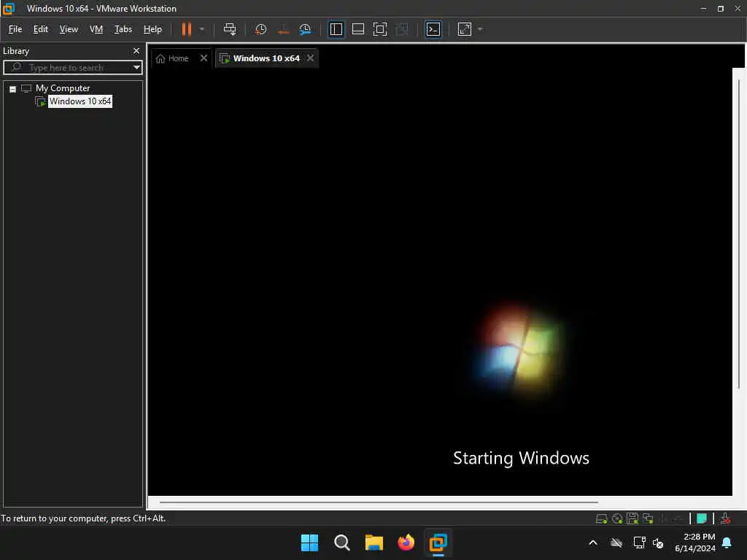Close the Windows 10 x64 tab

(x=311, y=58)
